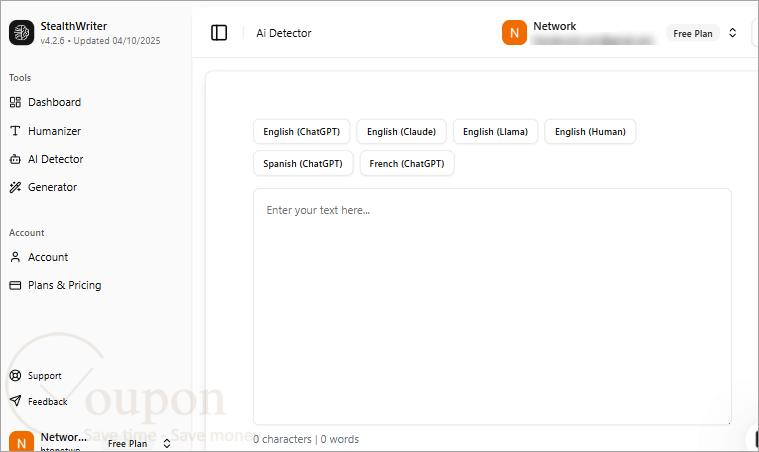Click the Free Plan badge in header
The height and width of the screenshot is (452, 759).
coord(693,33)
